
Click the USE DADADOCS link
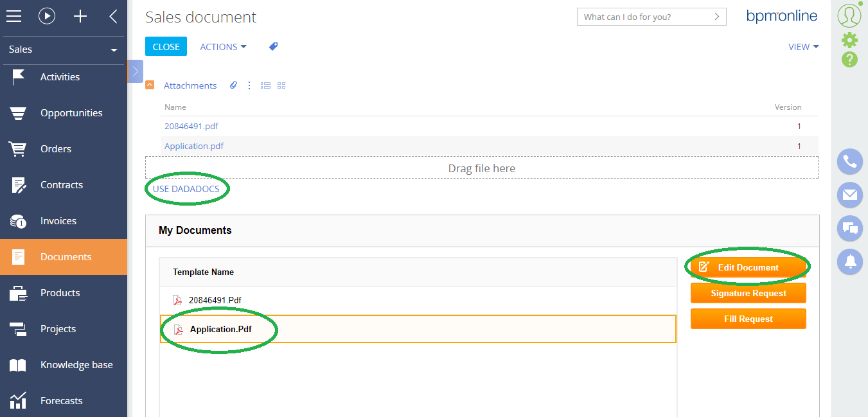[x=186, y=189]
